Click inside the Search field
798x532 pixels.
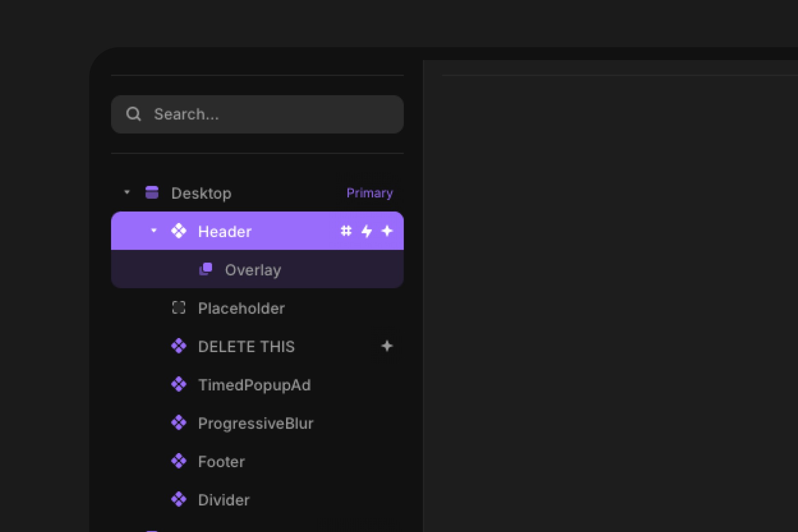[257, 114]
